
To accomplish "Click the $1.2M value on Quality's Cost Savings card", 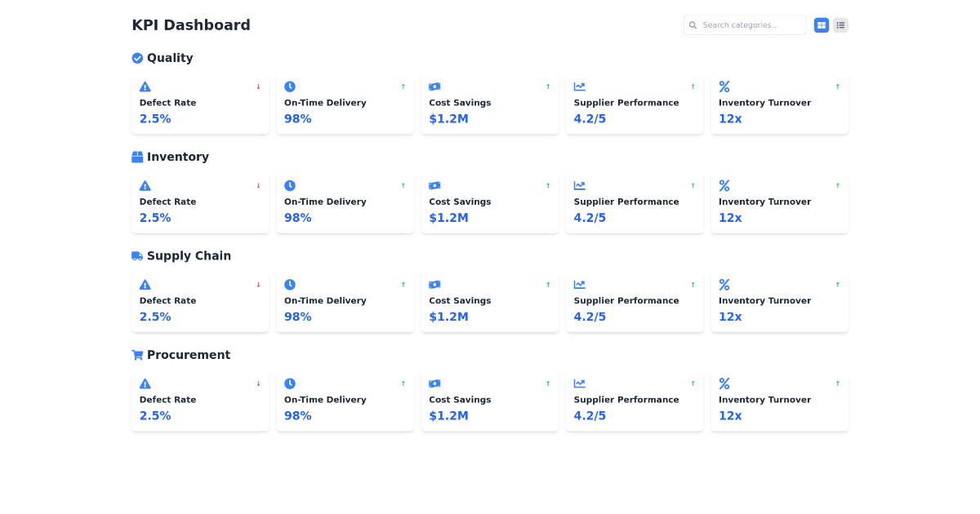I will [448, 118].
